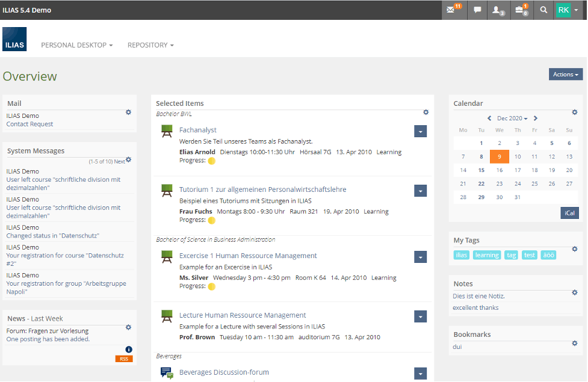
Task: Open note excellent thanks
Action: point(475,307)
